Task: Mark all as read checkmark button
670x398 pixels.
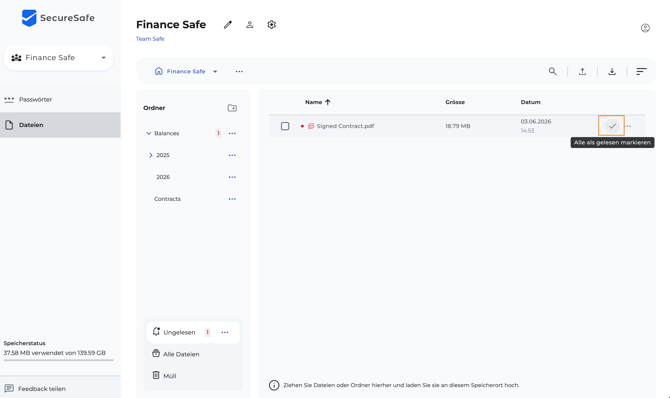Action: [612, 126]
